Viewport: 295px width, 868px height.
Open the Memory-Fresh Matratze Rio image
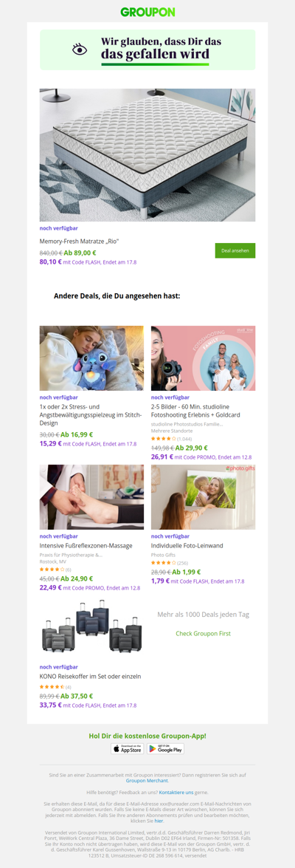pyautogui.click(x=147, y=155)
